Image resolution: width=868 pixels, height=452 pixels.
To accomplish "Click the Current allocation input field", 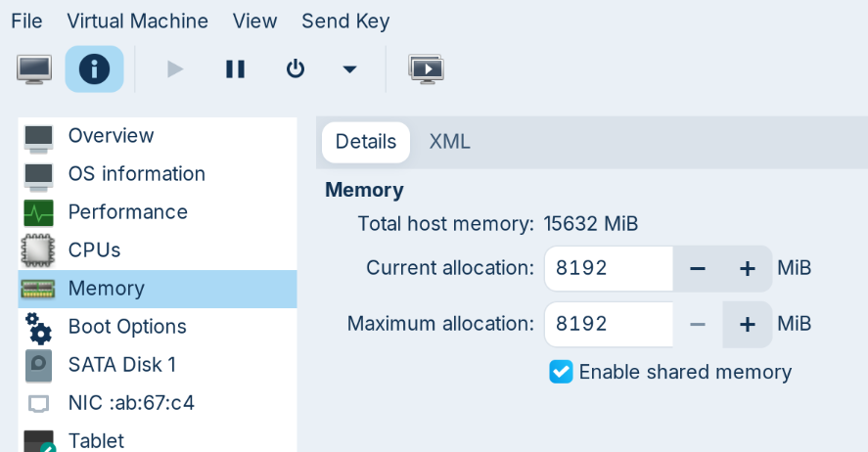I will tap(608, 269).
